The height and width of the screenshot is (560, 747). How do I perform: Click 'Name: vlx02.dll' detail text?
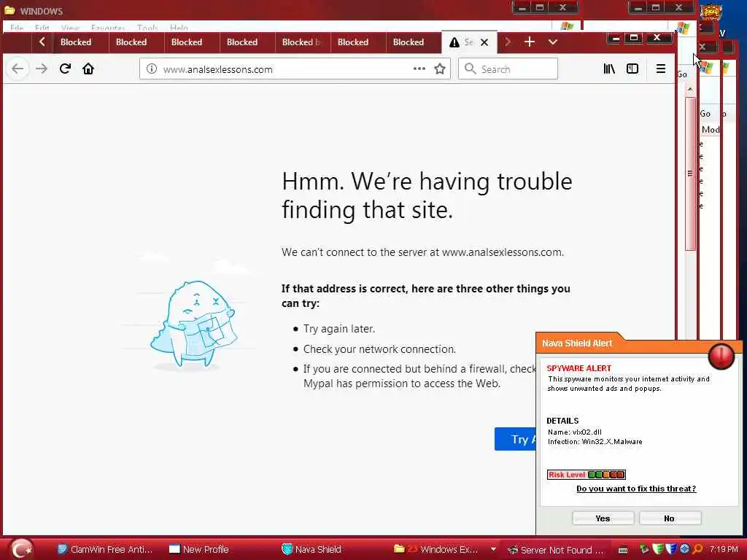[575, 432]
